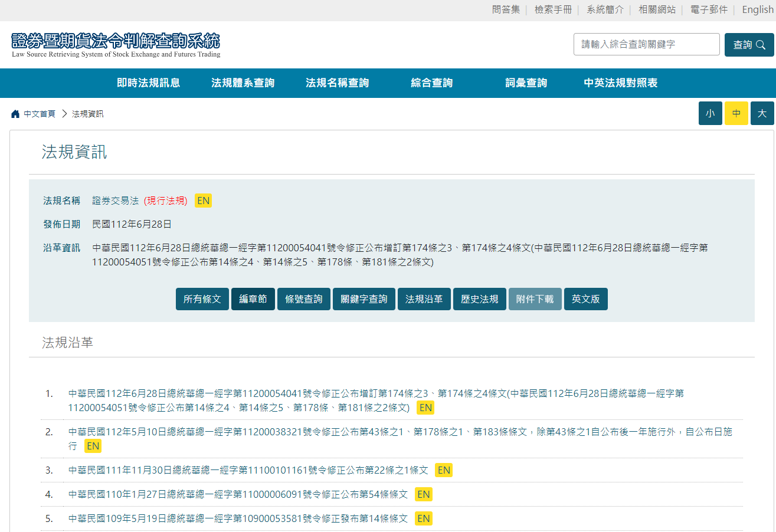776x532 pixels.
Task: Open 證券交易法 law name link
Action: pyautogui.click(x=116, y=201)
